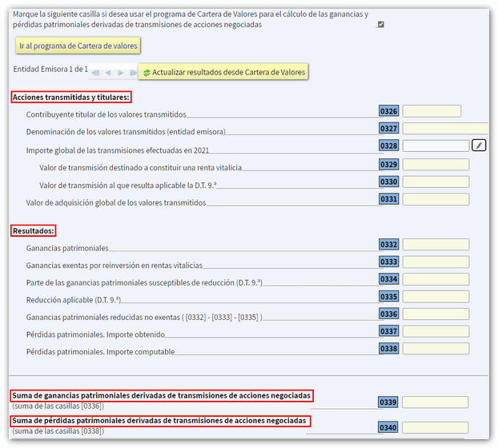The height and width of the screenshot is (448, 498).
Task: Click the last record navigation arrow
Action: point(132,73)
